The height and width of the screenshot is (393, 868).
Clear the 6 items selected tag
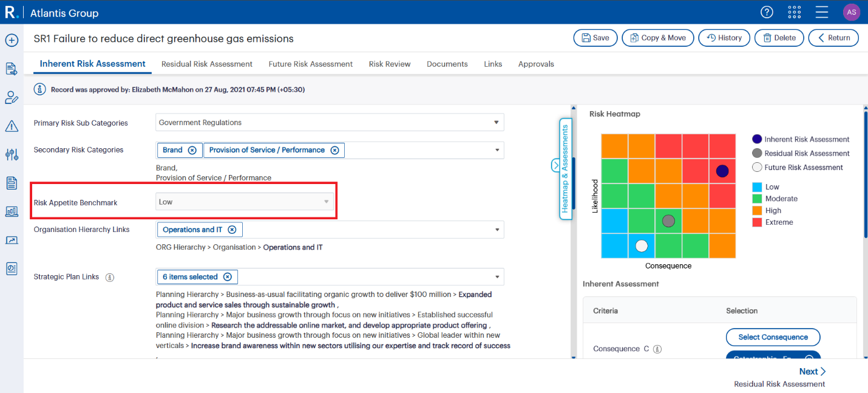(x=228, y=277)
